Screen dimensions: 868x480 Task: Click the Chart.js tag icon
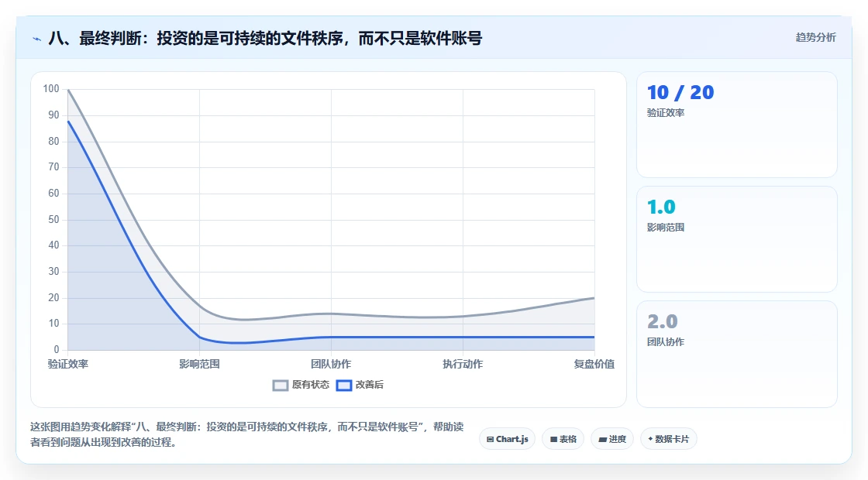click(490, 440)
